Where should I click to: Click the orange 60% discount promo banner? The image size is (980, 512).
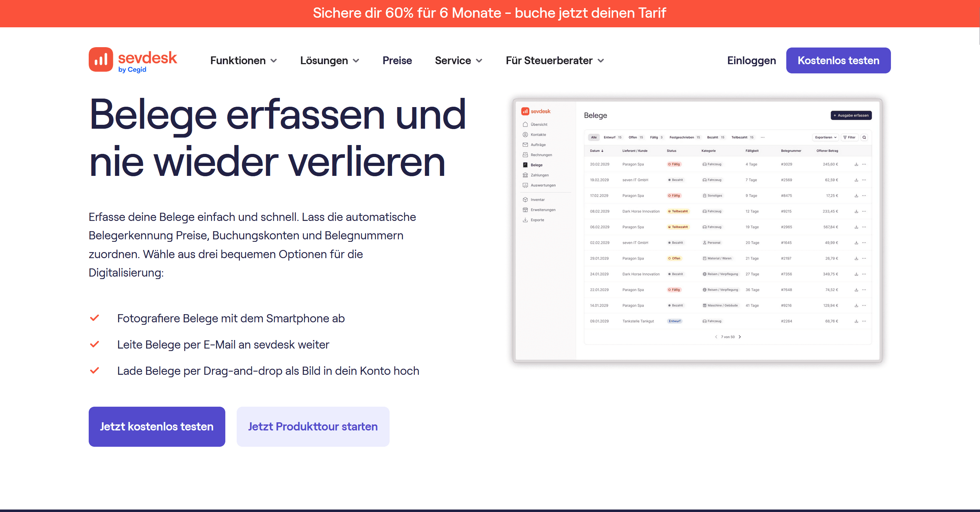coord(490,13)
